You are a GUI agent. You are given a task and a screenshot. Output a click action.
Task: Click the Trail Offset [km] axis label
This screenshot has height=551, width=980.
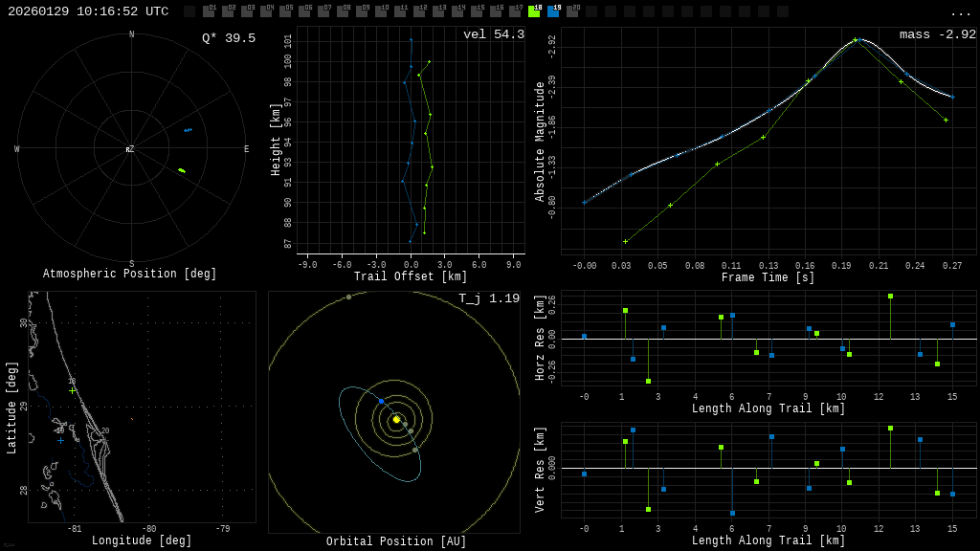click(x=411, y=276)
